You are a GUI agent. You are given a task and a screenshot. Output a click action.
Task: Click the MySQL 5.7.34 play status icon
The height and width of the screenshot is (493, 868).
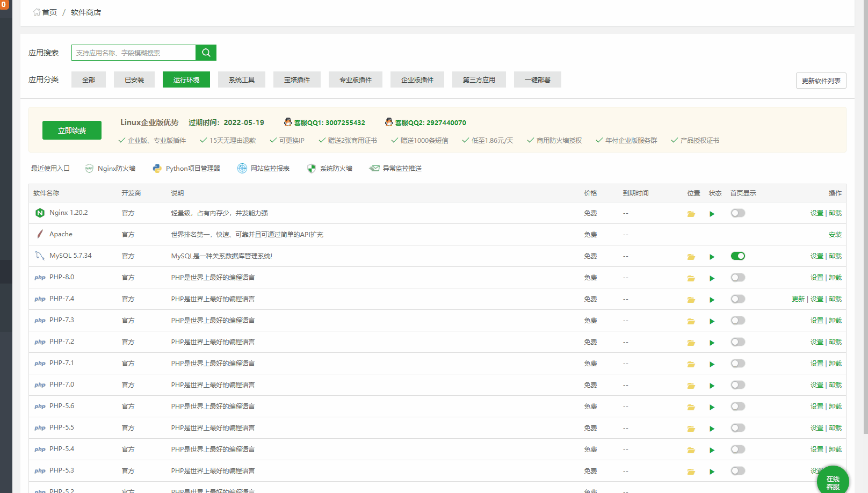click(x=712, y=257)
